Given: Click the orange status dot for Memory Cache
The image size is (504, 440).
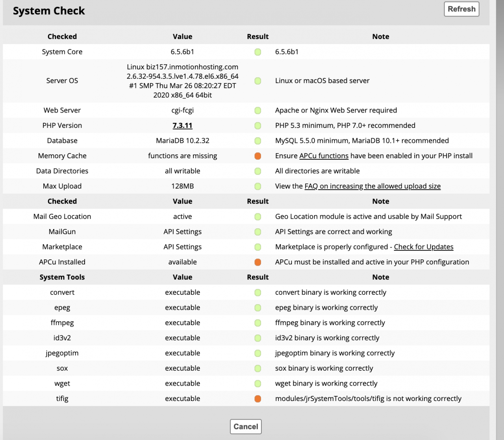Looking at the screenshot, I should tap(258, 156).
